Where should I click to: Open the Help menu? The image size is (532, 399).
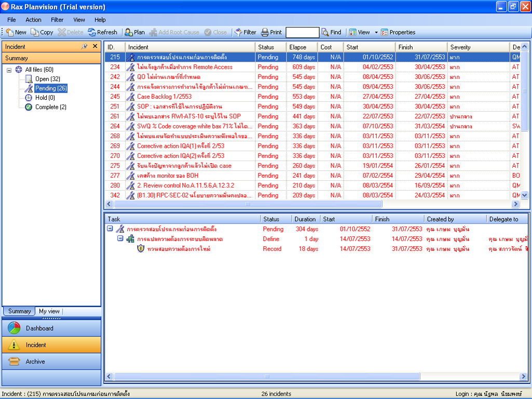(100, 20)
